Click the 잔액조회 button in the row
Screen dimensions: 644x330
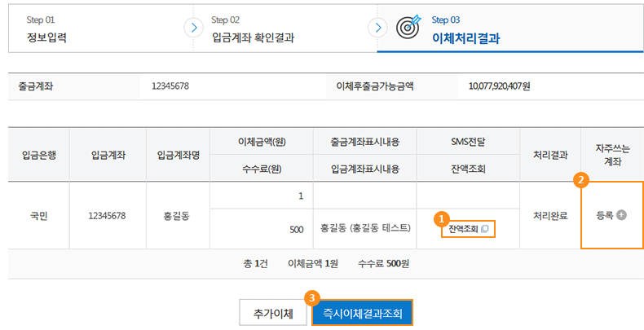pyautogui.click(x=468, y=229)
